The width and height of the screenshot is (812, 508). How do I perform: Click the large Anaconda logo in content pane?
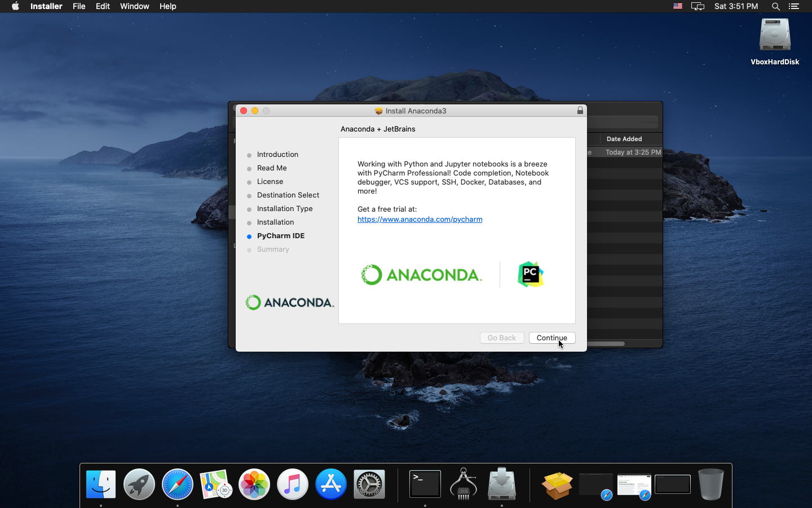[422, 275]
